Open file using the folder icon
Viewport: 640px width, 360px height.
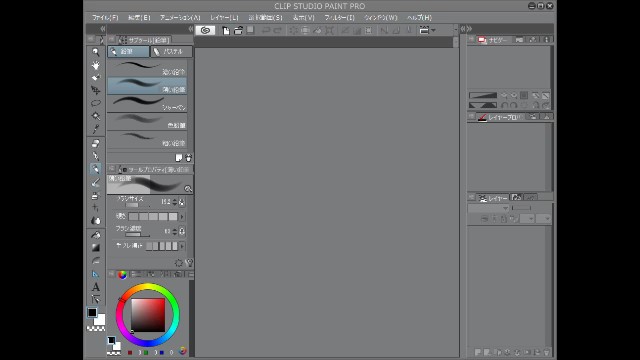point(238,30)
